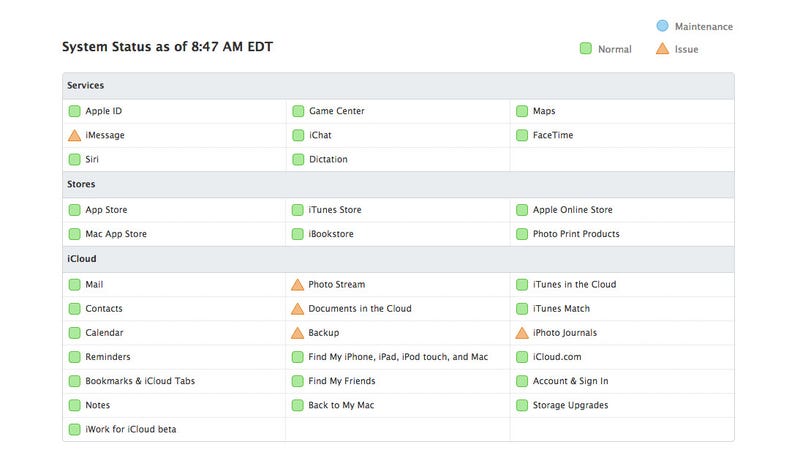Click the green status icon beside iChat
Viewport: 800px width, 450px height.
[x=298, y=135]
